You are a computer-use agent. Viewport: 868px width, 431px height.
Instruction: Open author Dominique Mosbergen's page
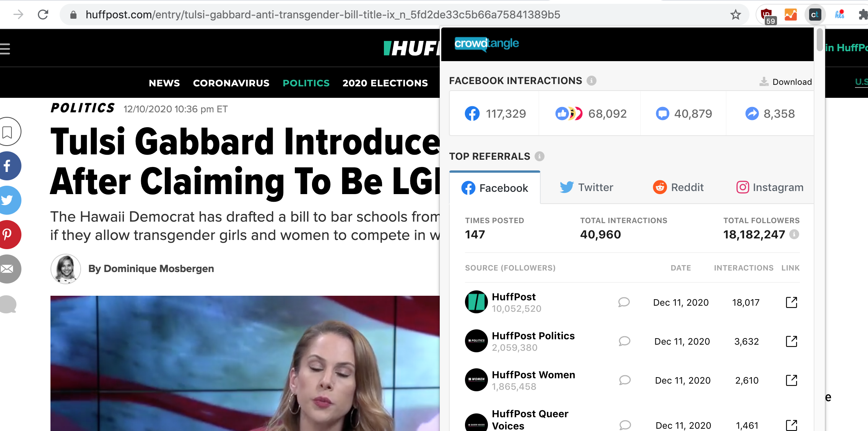pyautogui.click(x=151, y=269)
